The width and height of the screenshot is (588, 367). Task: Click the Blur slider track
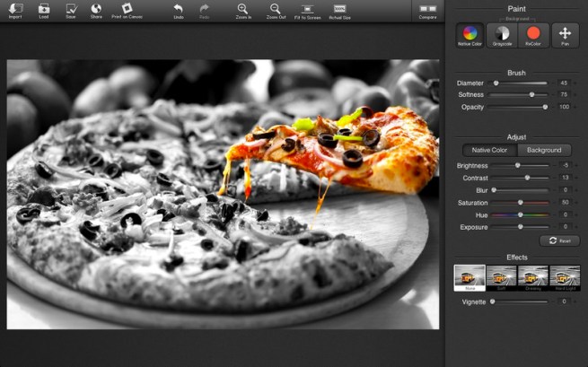pos(520,190)
